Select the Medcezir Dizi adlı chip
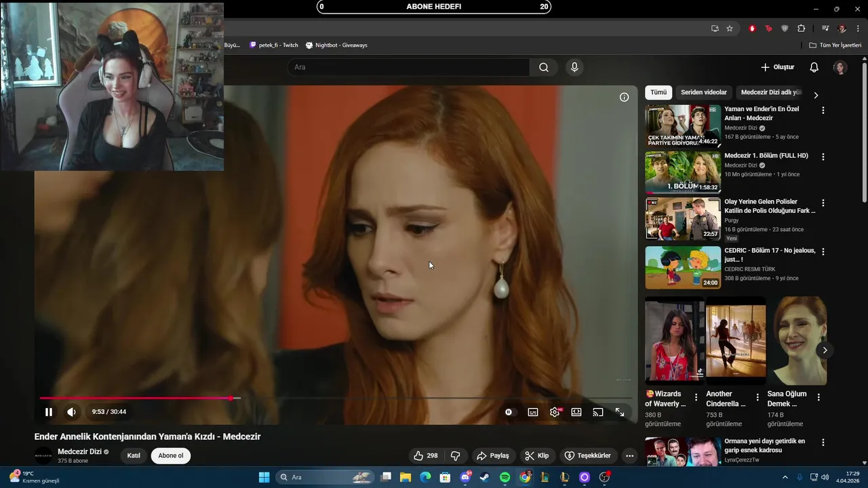The height and width of the screenshot is (488, 868). tap(771, 92)
